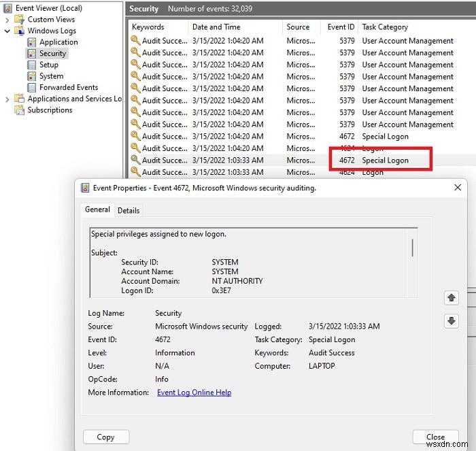
Task: Select the Setup log in tree
Action: tap(49, 65)
